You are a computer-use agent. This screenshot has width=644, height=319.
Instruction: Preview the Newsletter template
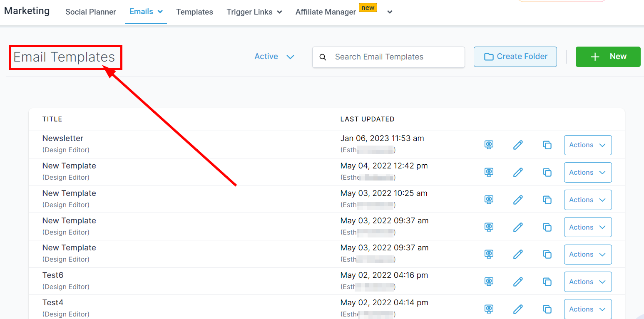489,145
